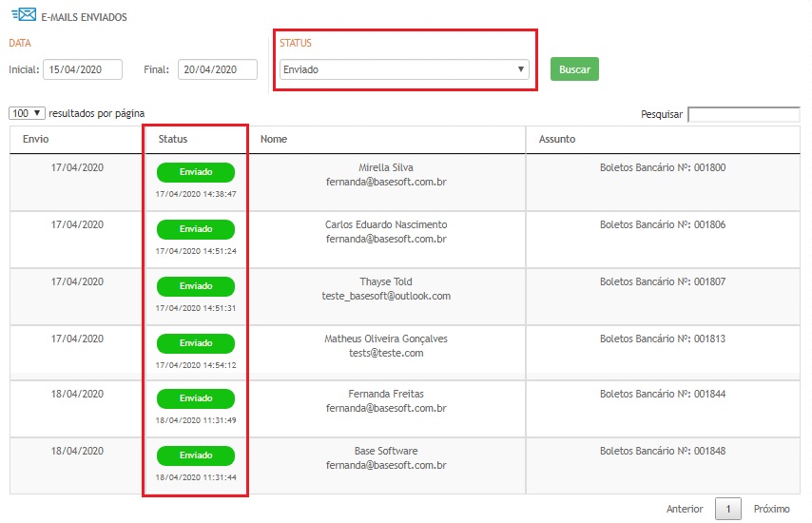Click the Enviado badge for Fernanda Freitas
This screenshot has width=812, height=523.
click(x=196, y=398)
